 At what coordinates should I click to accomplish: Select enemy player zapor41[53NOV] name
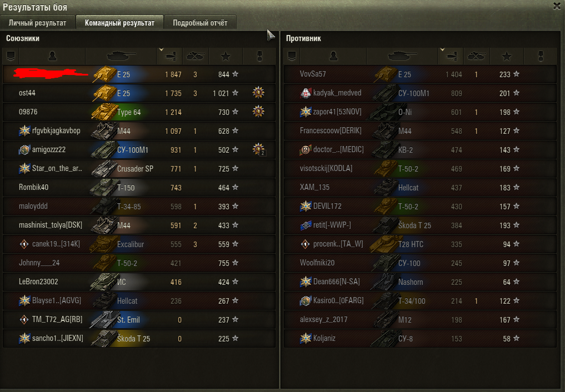[337, 112]
